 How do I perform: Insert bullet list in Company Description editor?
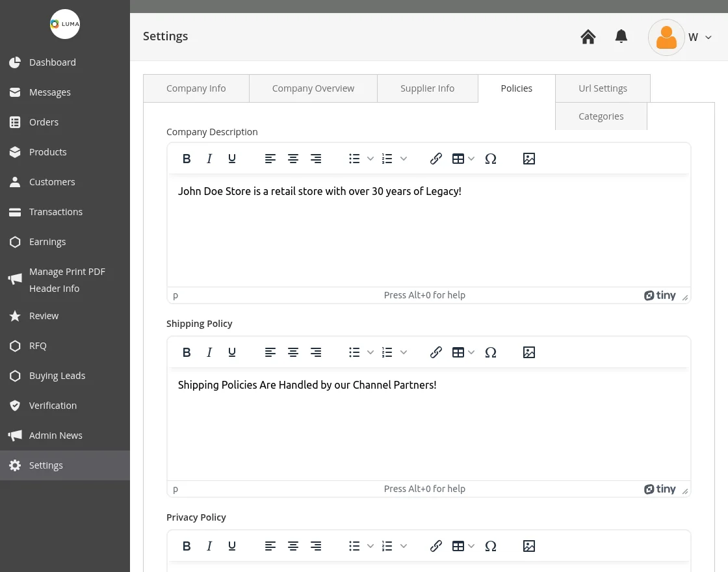tap(354, 159)
